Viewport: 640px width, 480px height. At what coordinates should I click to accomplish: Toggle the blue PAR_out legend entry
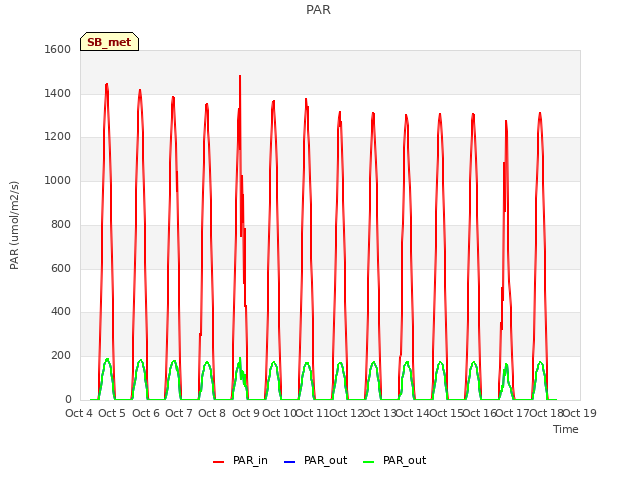click(316, 460)
